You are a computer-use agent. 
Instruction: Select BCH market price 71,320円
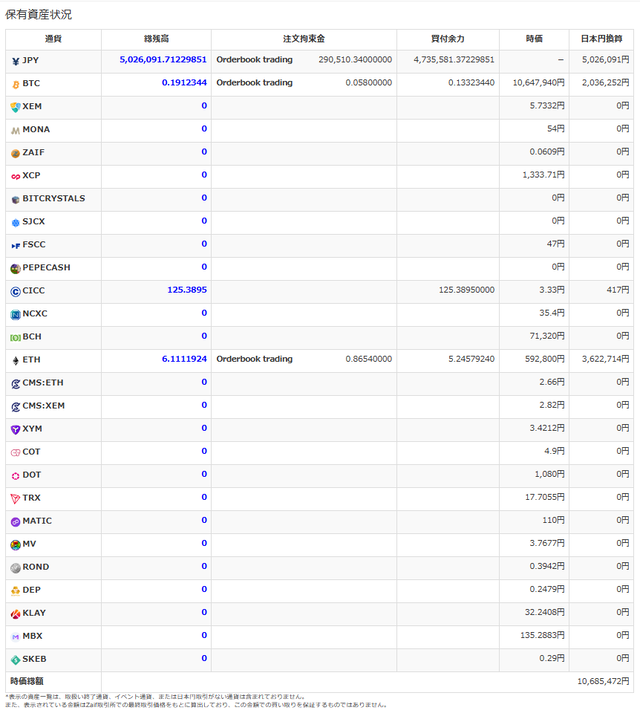[547, 336]
